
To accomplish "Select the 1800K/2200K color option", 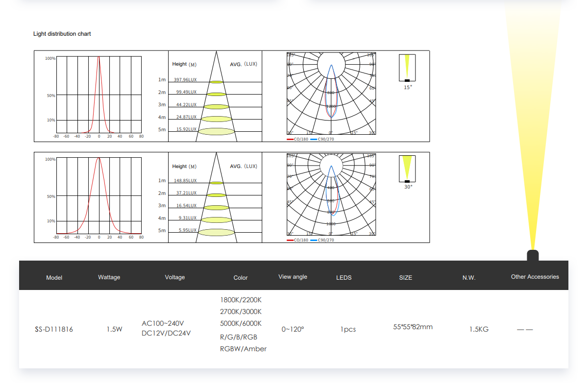I will tap(241, 300).
